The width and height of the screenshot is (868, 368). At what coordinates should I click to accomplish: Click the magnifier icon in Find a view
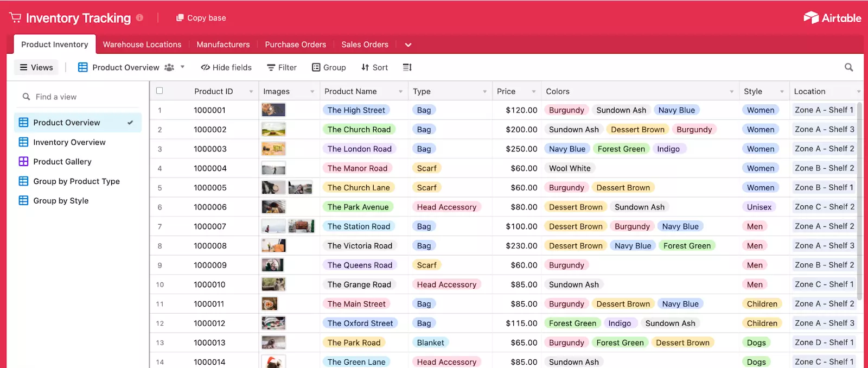tap(26, 97)
